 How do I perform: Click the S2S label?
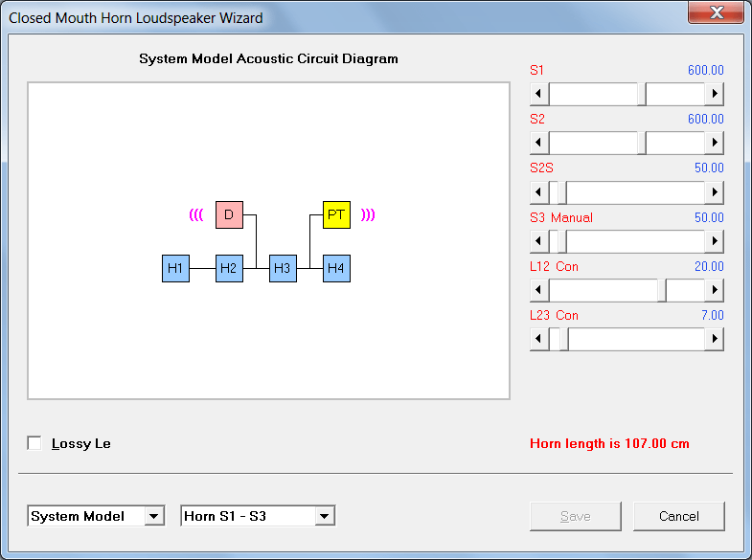[541, 168]
